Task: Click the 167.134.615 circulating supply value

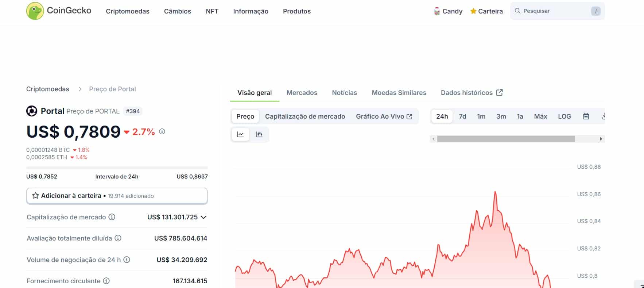Action: [190, 281]
